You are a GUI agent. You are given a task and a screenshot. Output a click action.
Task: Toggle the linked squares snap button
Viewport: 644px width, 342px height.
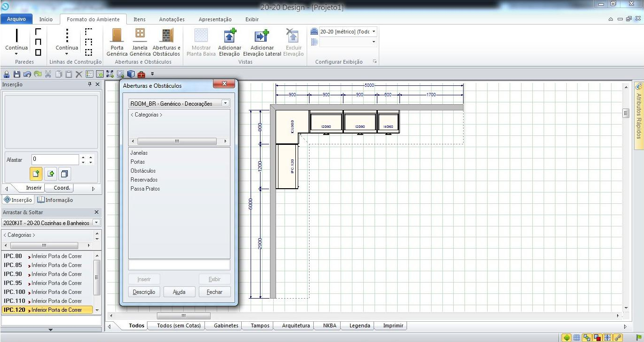coord(587,337)
